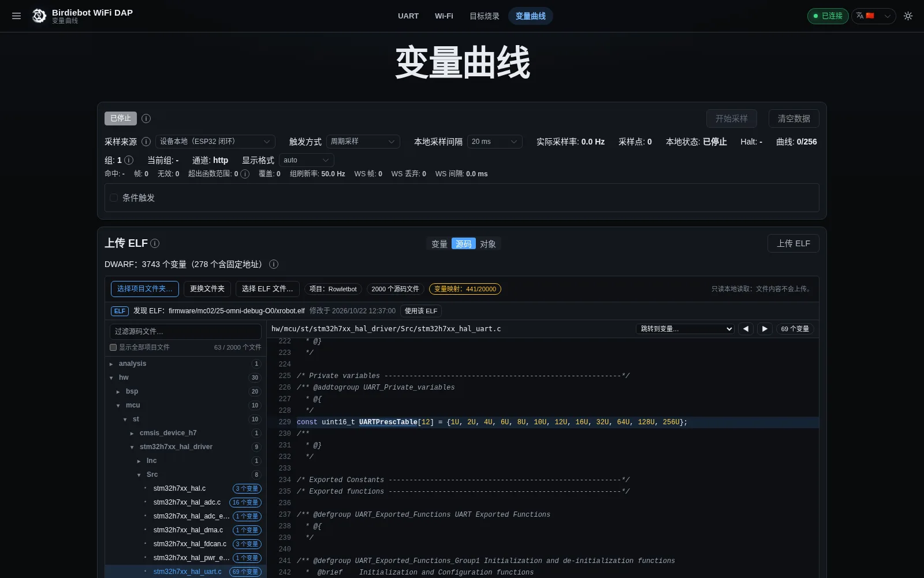Screen dimensions: 924x578
Task: Select the 变量 view tab
Action: [439, 244]
